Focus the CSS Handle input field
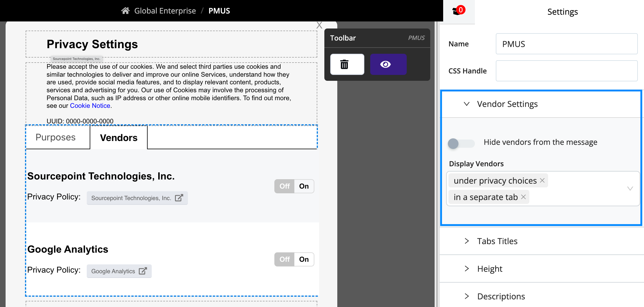The width and height of the screenshot is (644, 307). pyautogui.click(x=566, y=71)
